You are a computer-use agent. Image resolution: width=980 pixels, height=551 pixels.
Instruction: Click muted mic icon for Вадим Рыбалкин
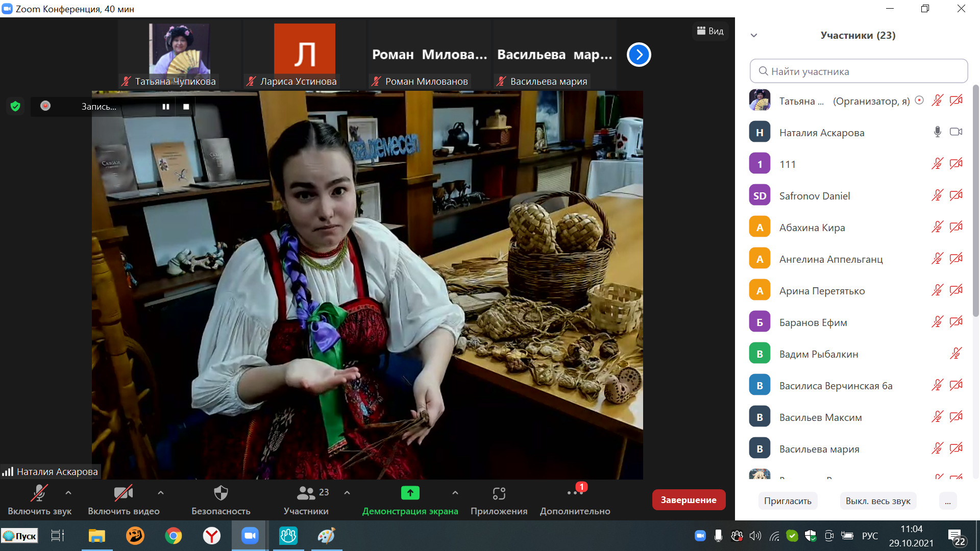pos(956,354)
